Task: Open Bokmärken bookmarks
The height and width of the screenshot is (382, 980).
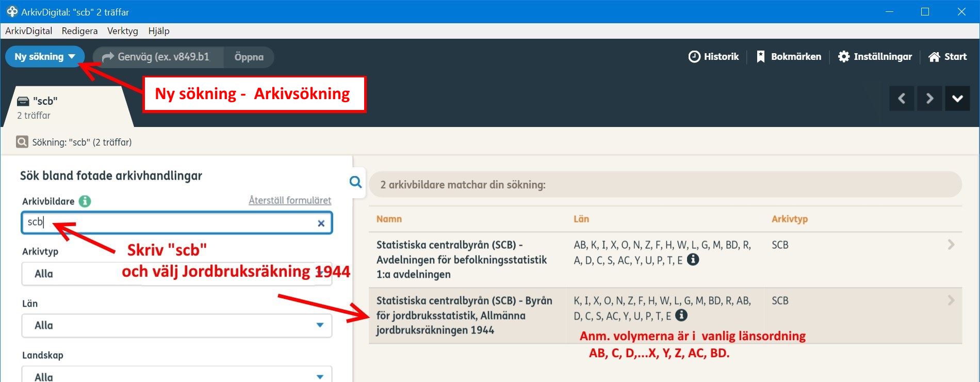Action: pyautogui.click(x=789, y=57)
